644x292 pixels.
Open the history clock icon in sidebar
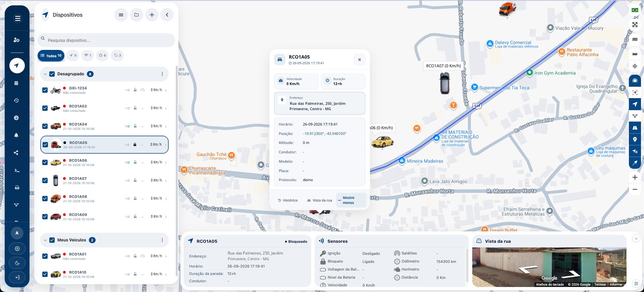[16, 100]
